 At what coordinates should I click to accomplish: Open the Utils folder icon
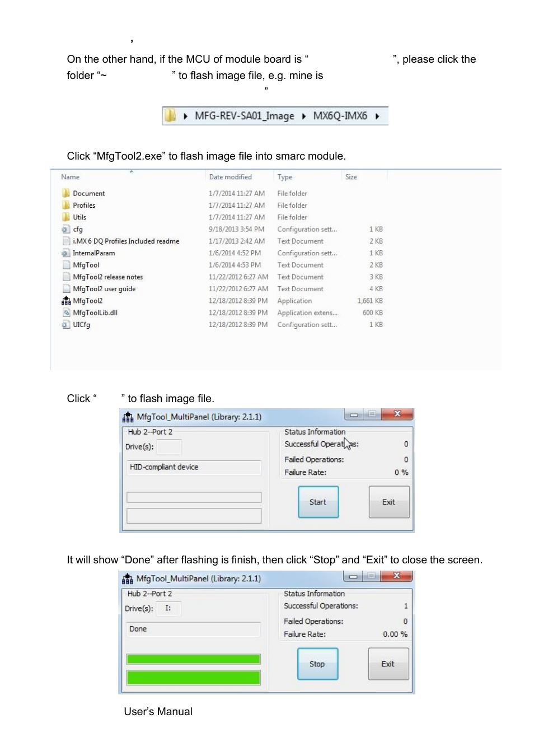pos(66,217)
